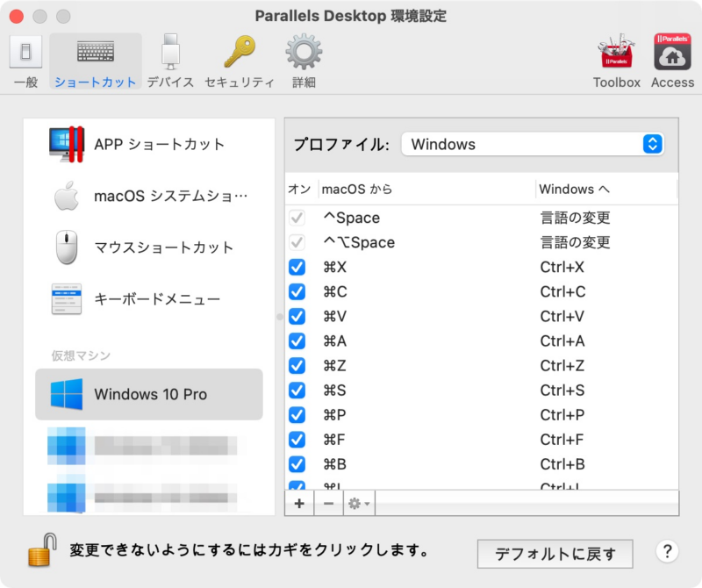Select the ショートカット keyboard tab
This screenshot has width=702, height=588.
96,61
